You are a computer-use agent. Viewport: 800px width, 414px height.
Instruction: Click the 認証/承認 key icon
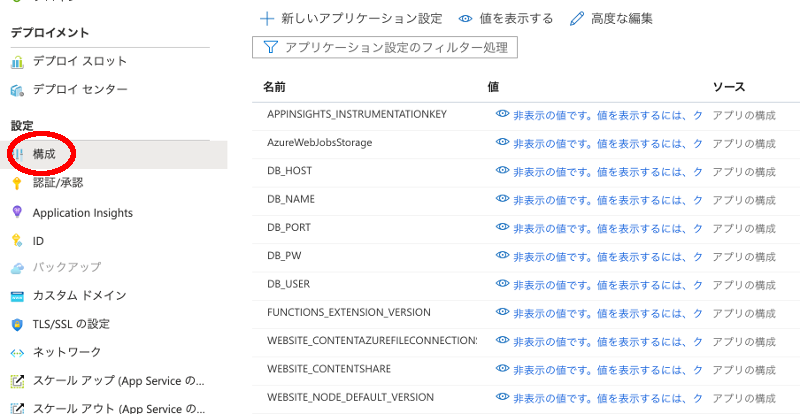coord(17,184)
